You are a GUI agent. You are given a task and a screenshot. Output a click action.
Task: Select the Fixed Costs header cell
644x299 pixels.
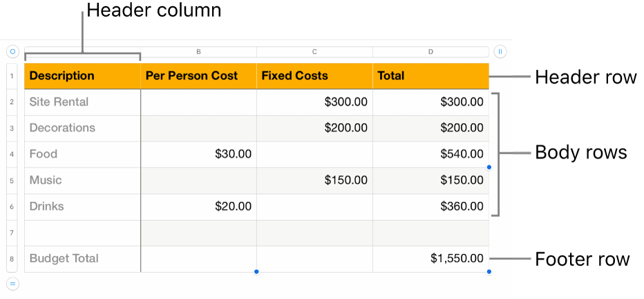pos(314,76)
